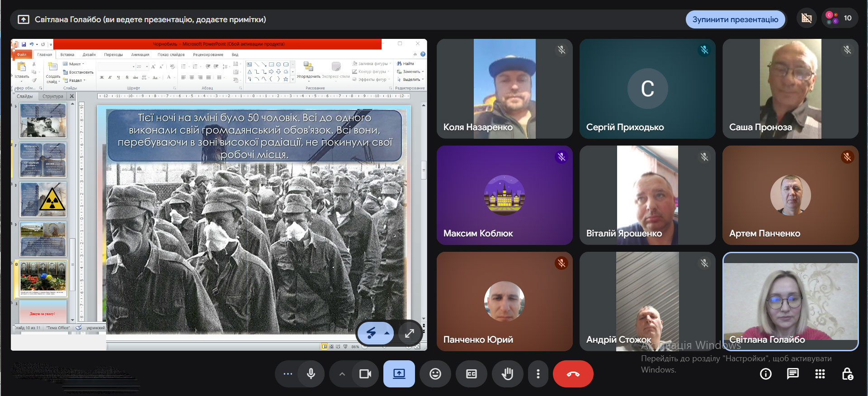Toggle bold (Ж) formatting
The image size is (868, 396).
tap(102, 78)
